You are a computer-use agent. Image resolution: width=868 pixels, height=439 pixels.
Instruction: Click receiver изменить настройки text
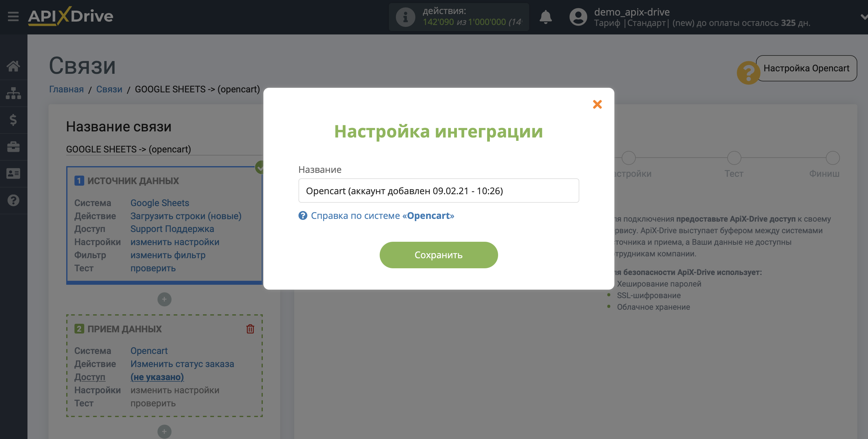tap(175, 390)
